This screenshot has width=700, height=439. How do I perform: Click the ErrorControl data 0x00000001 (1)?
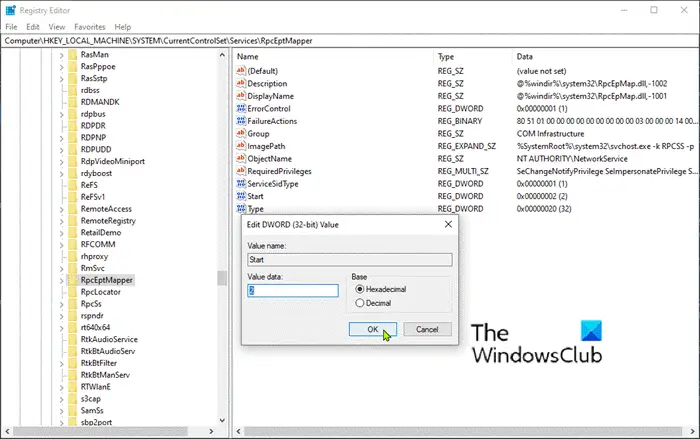point(542,109)
